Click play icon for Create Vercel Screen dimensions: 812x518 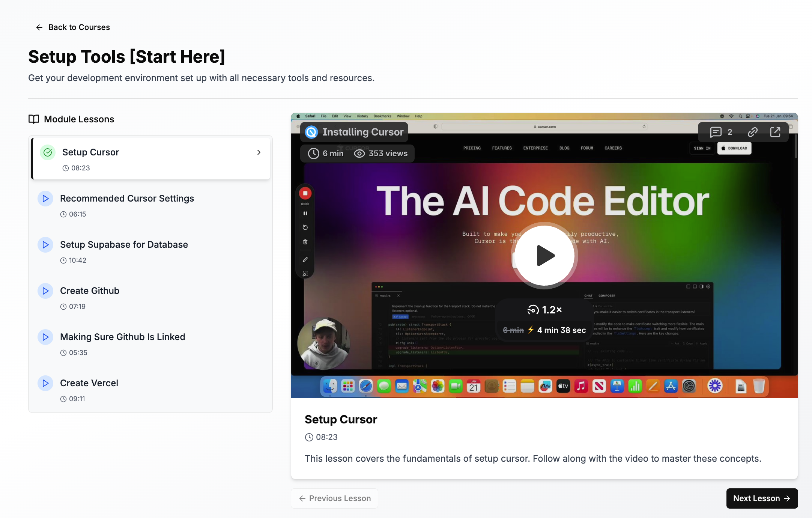pyautogui.click(x=45, y=383)
